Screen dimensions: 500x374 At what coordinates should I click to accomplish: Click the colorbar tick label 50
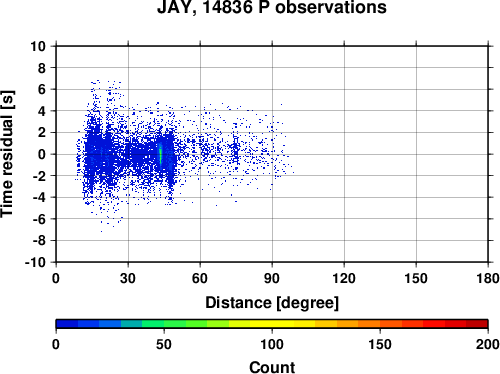tap(164, 344)
